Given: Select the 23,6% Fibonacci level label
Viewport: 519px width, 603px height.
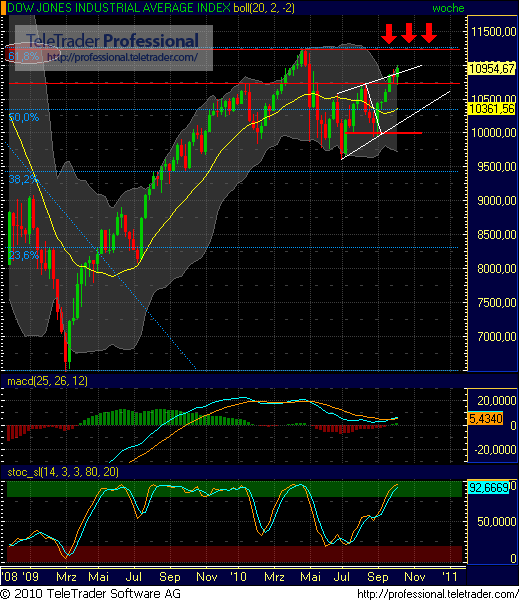Looking at the screenshot, I should tap(23, 255).
